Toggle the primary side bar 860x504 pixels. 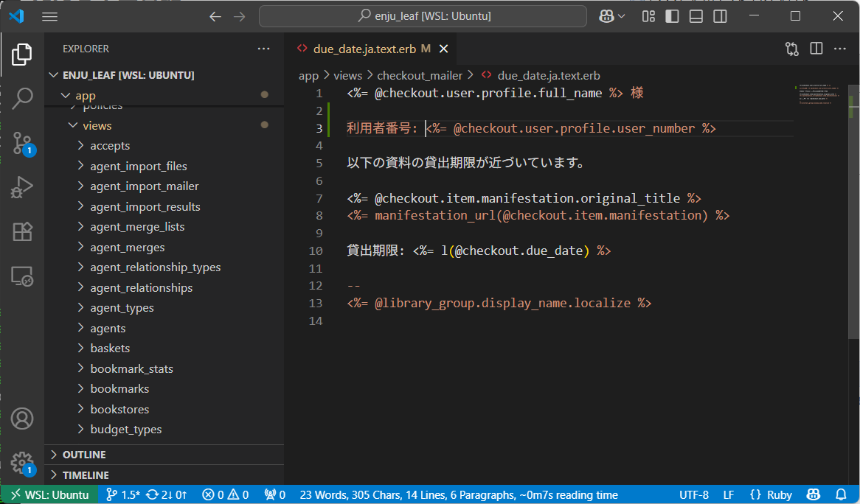pos(672,16)
